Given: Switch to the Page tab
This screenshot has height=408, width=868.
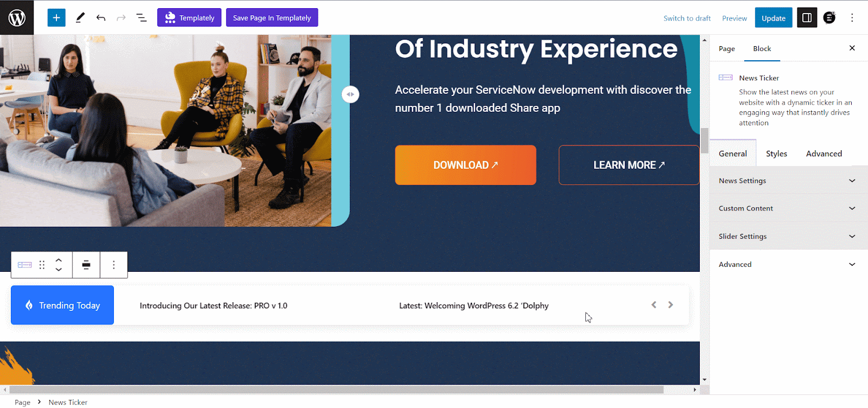Looking at the screenshot, I should tap(726, 49).
